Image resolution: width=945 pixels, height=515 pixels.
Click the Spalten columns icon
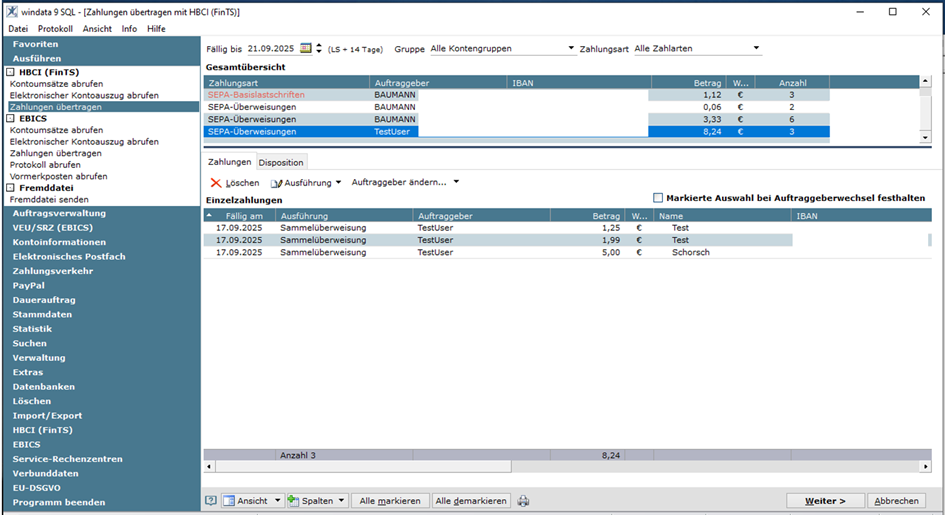[294, 501]
